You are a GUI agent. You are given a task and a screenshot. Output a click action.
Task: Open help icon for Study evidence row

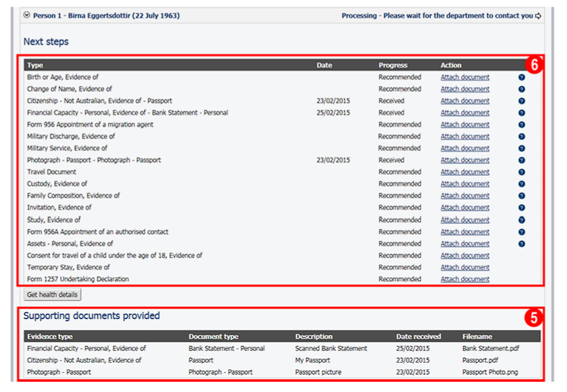tap(522, 220)
